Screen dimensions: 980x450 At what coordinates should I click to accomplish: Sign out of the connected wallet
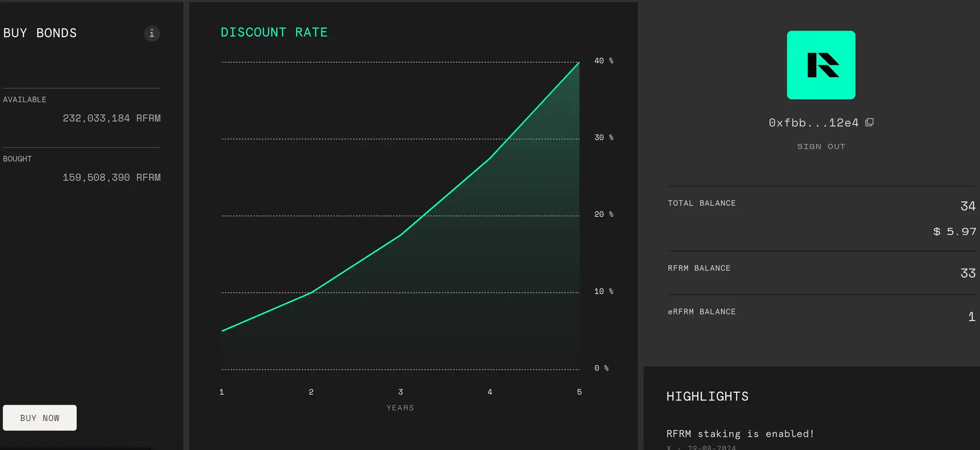pyautogui.click(x=821, y=147)
